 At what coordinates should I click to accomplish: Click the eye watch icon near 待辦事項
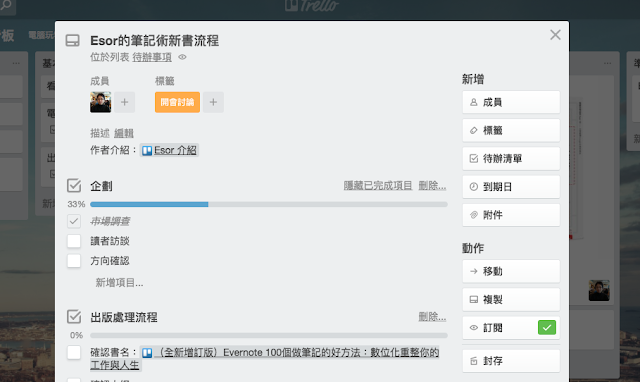(182, 57)
